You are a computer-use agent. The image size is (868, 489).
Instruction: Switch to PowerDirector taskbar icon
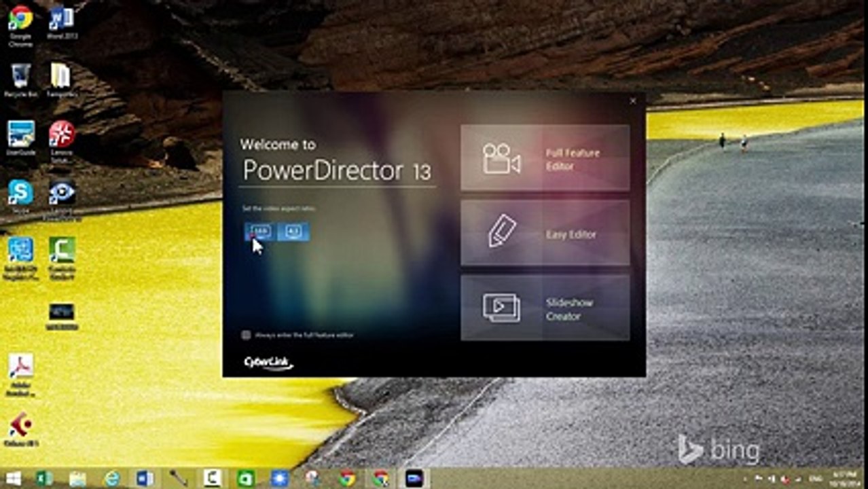pyautogui.click(x=414, y=479)
